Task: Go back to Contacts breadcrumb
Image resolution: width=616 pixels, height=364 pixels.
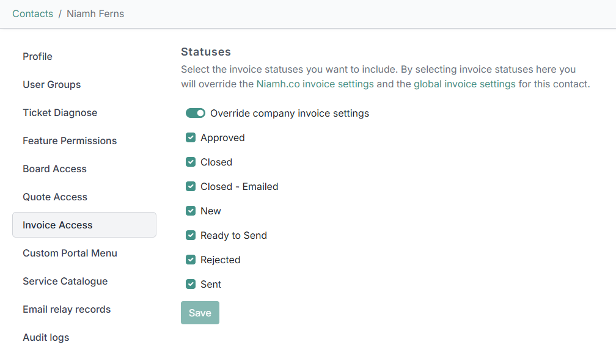Action: click(32, 13)
